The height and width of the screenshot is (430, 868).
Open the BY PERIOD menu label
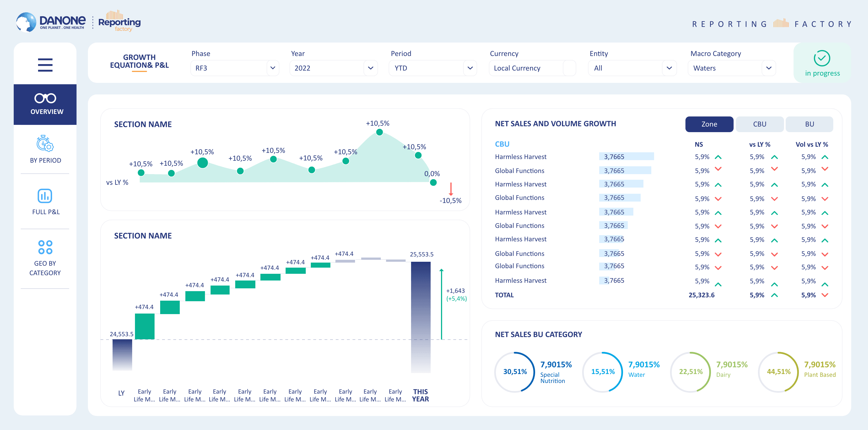pos(45,160)
